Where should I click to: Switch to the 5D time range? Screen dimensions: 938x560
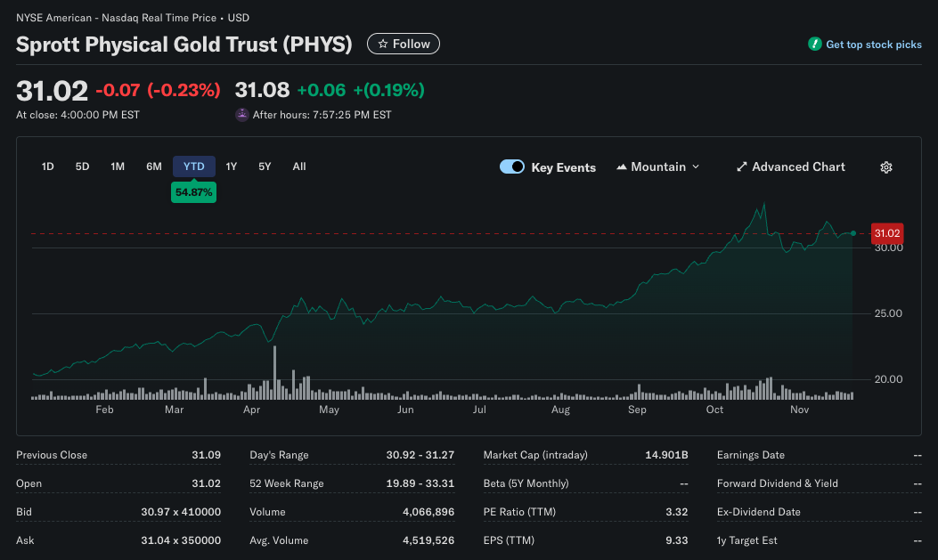click(82, 166)
